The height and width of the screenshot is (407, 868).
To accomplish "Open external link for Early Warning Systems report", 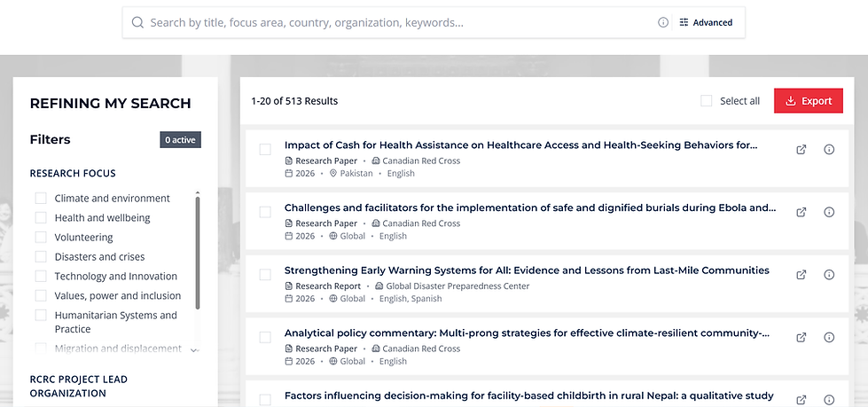I will click(801, 275).
